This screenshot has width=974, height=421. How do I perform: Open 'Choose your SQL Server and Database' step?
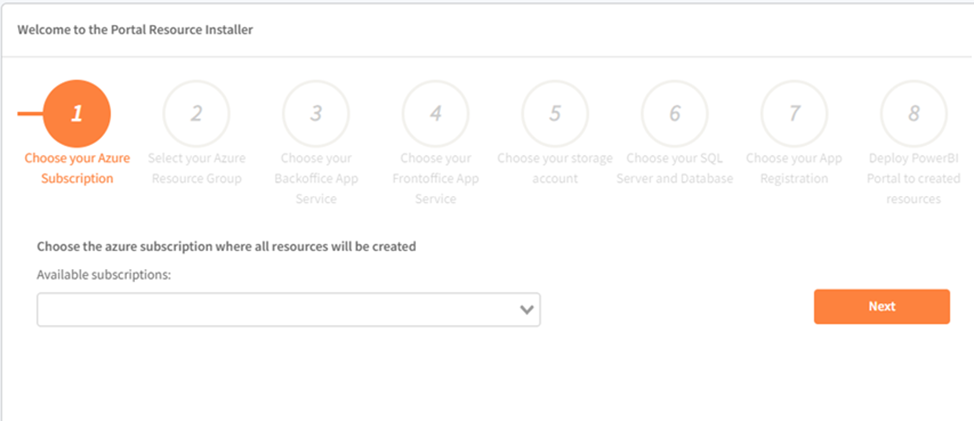(x=674, y=168)
